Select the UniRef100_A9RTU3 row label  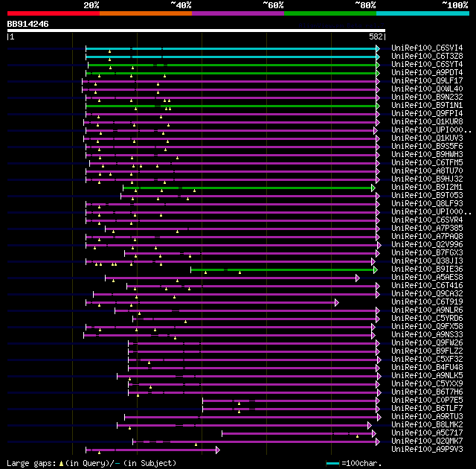click(427, 417)
